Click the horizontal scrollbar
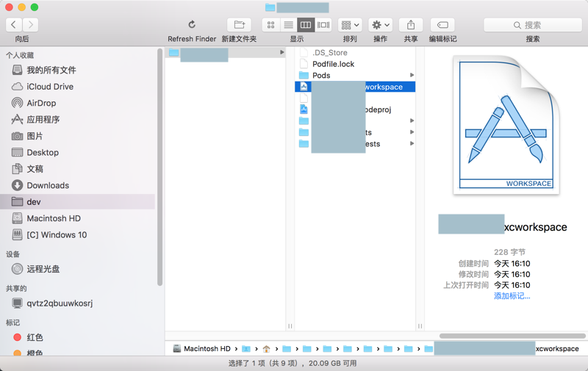The height and width of the screenshot is (371, 588). point(512,336)
